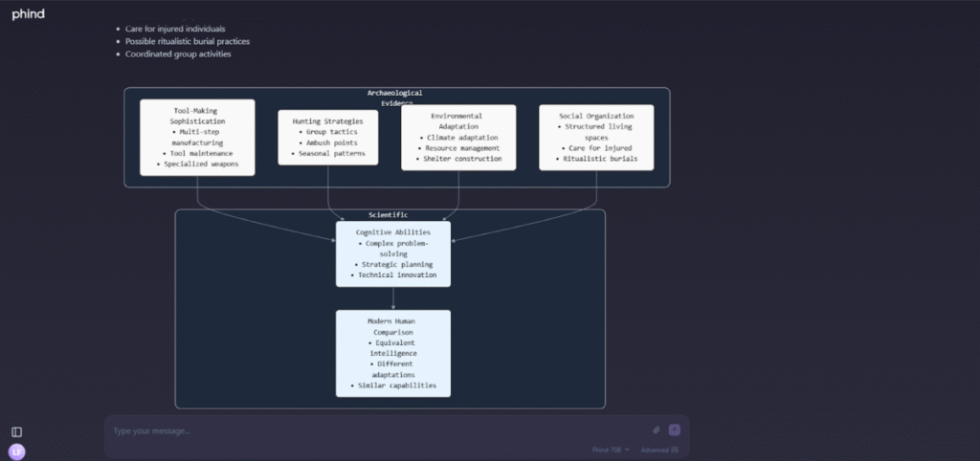The height and width of the screenshot is (461, 980).
Task: Click the Phind logo
Action: (x=28, y=14)
